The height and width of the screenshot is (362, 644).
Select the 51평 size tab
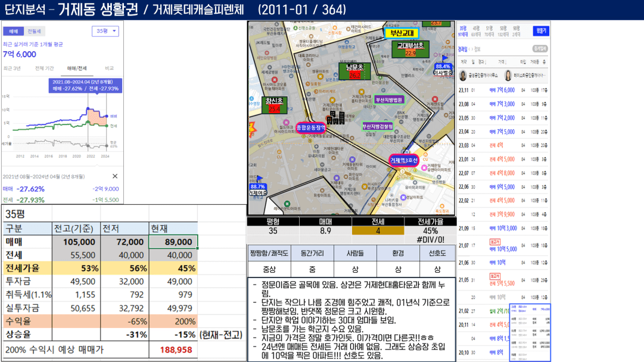pyautogui.click(x=489, y=31)
